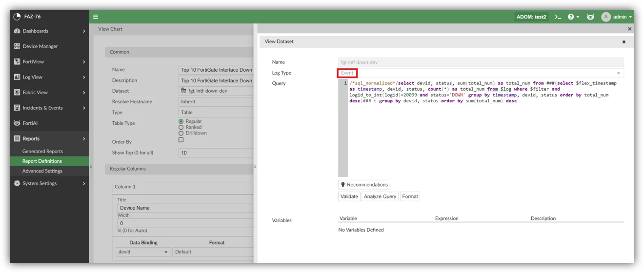Click the Expression column header
This screenshot has height=273, width=644.
[x=446, y=218]
